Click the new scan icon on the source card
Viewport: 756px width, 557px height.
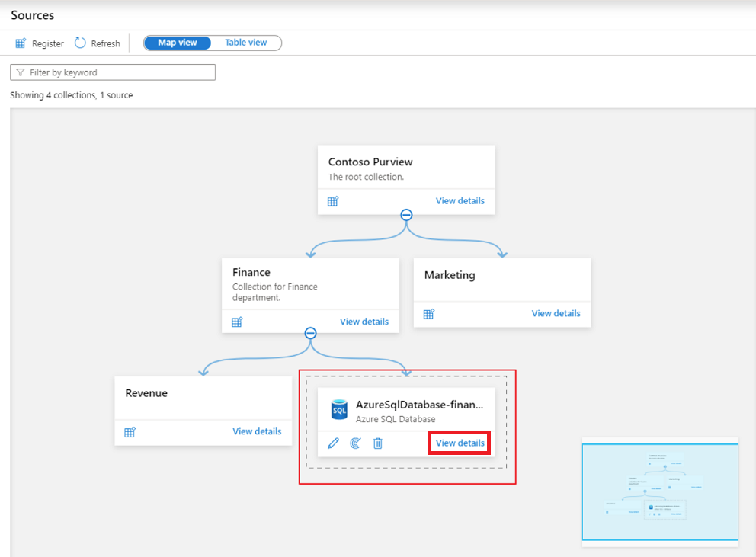pos(355,443)
